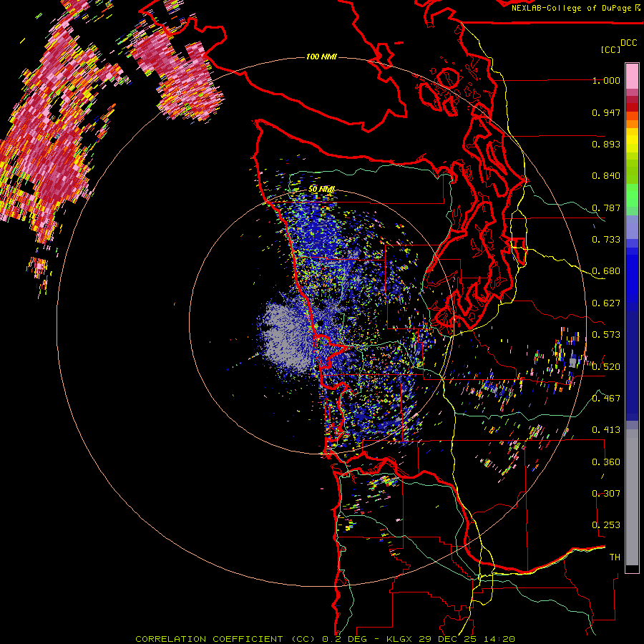Click the [CC] legend unit label

(x=610, y=49)
